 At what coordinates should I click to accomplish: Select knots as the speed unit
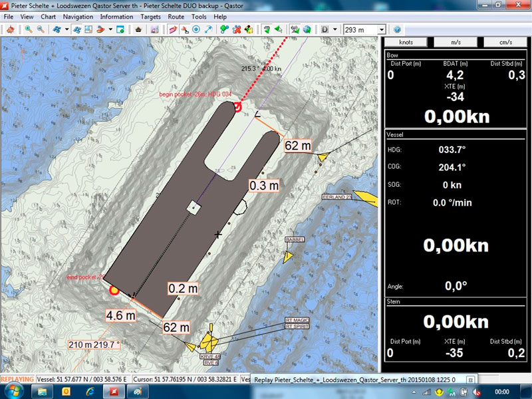click(x=405, y=41)
